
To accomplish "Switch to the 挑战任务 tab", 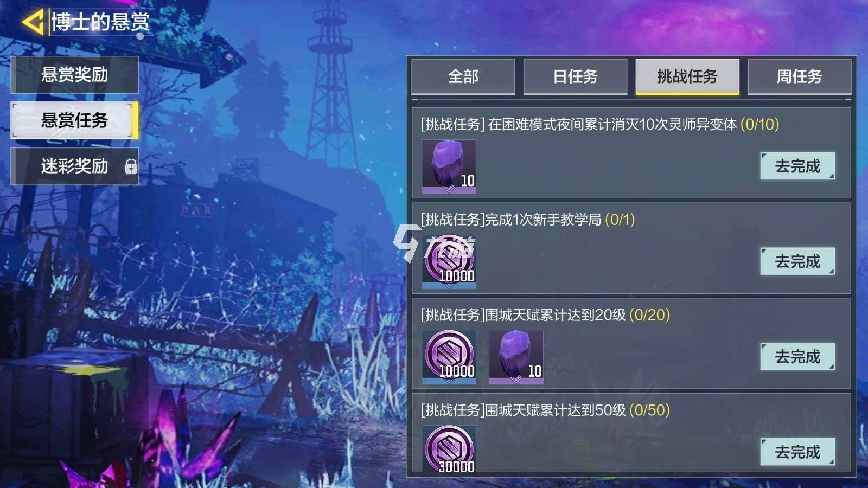I will [687, 76].
